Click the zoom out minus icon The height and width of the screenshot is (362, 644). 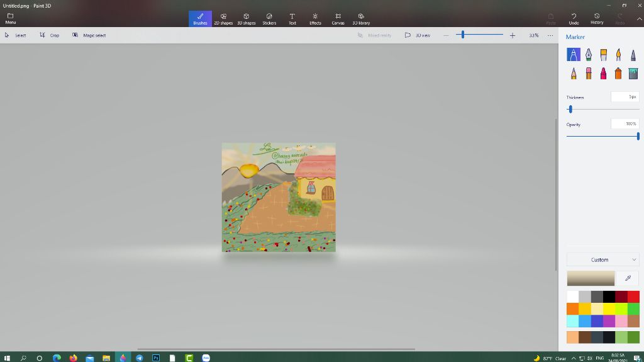tap(446, 36)
